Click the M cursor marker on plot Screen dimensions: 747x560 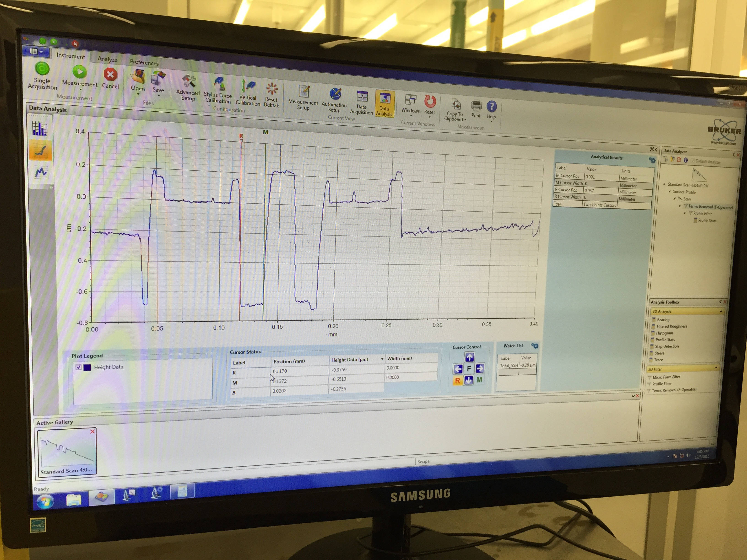point(265,132)
